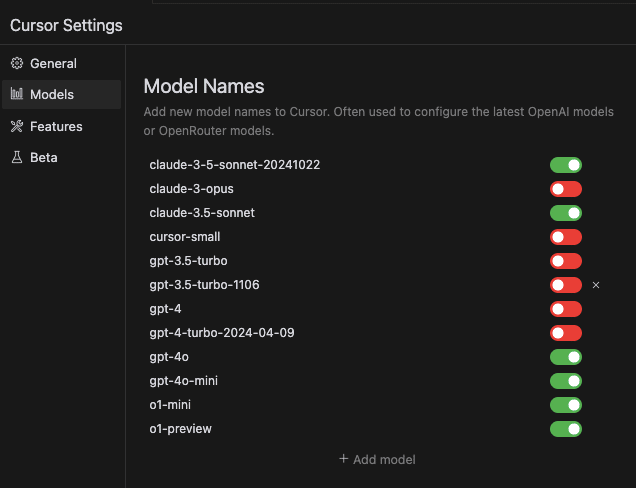Viewport: 636px width, 488px height.
Task: Remove gpt-3.5-turbo-1106 with the x icon
Action: [595, 285]
